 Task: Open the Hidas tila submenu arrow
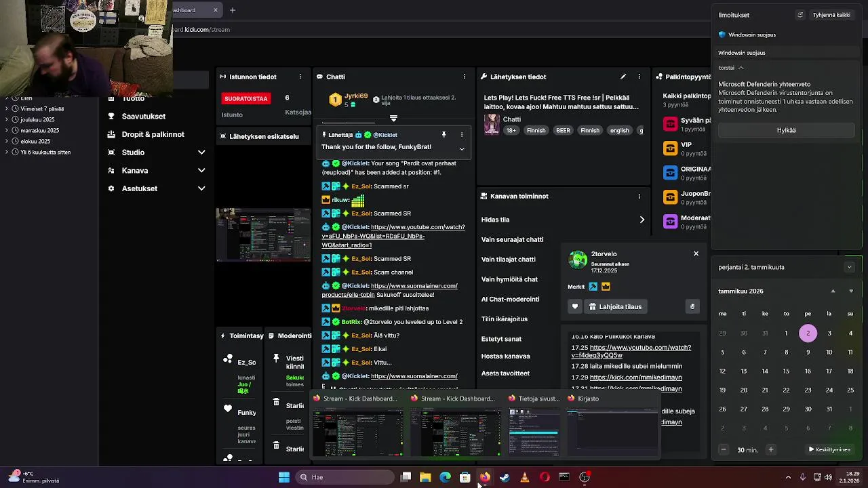coord(642,220)
